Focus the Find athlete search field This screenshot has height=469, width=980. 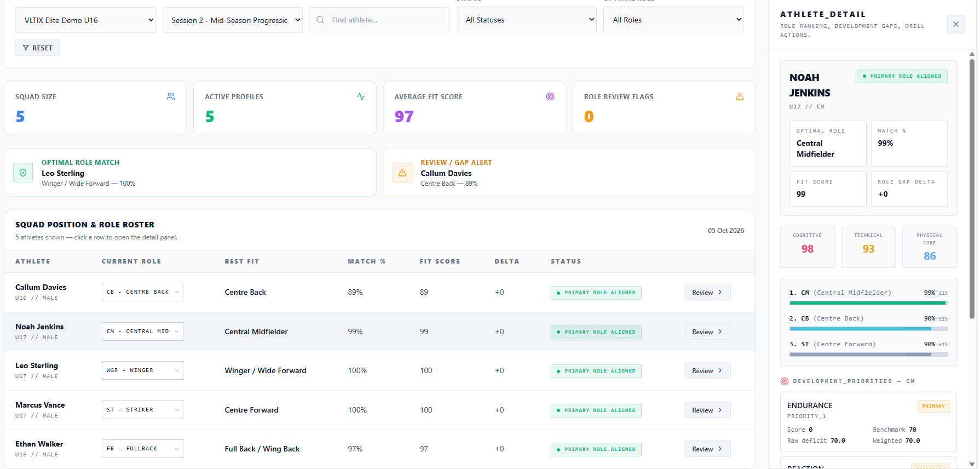pos(379,20)
